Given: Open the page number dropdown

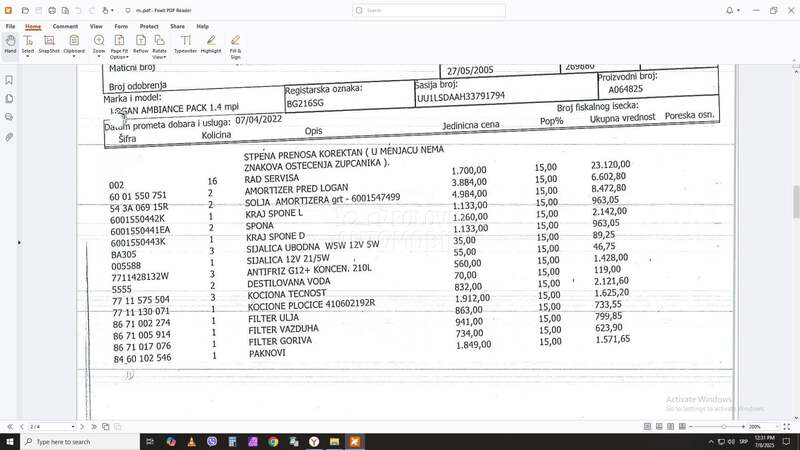Looking at the screenshot, I should (73, 427).
